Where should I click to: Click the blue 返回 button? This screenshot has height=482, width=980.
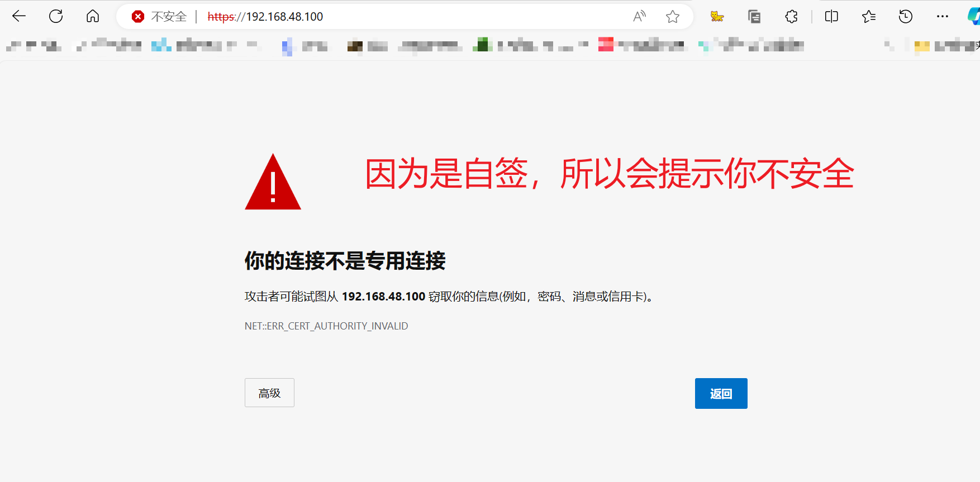pos(721,394)
